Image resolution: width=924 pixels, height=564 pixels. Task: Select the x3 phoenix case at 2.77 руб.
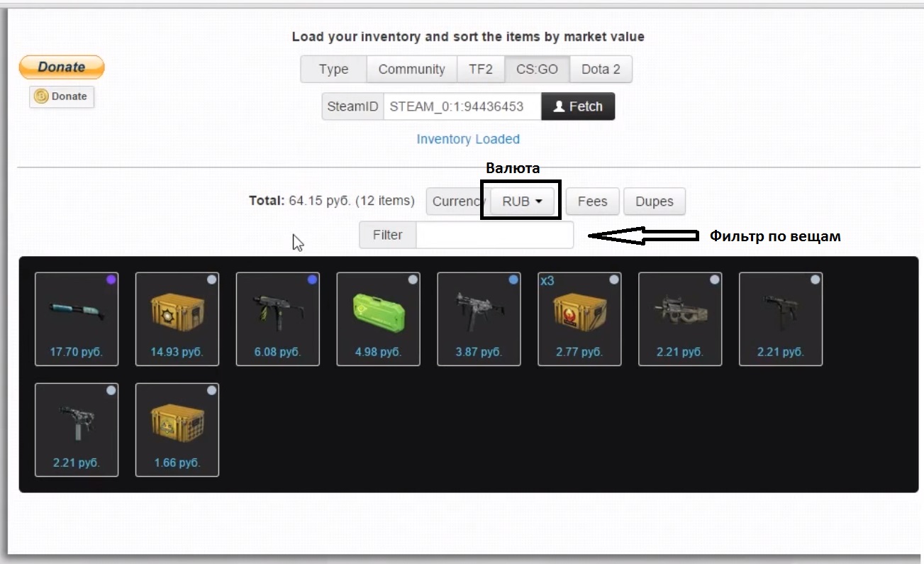(580, 319)
